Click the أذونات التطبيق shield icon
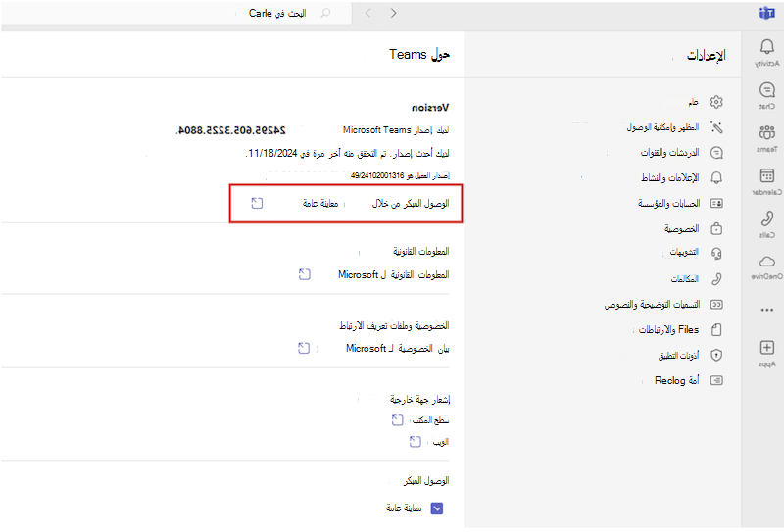The width and height of the screenshot is (784, 532). 716,356
